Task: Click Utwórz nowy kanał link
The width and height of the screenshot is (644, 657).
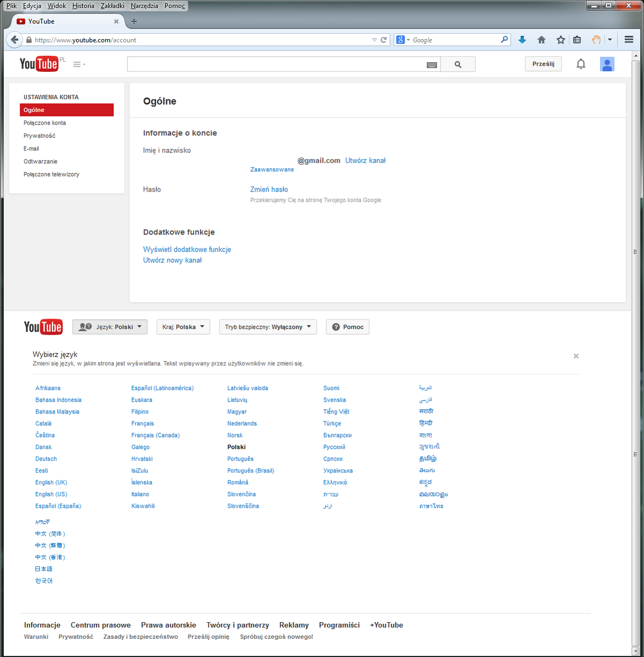Action: point(172,260)
